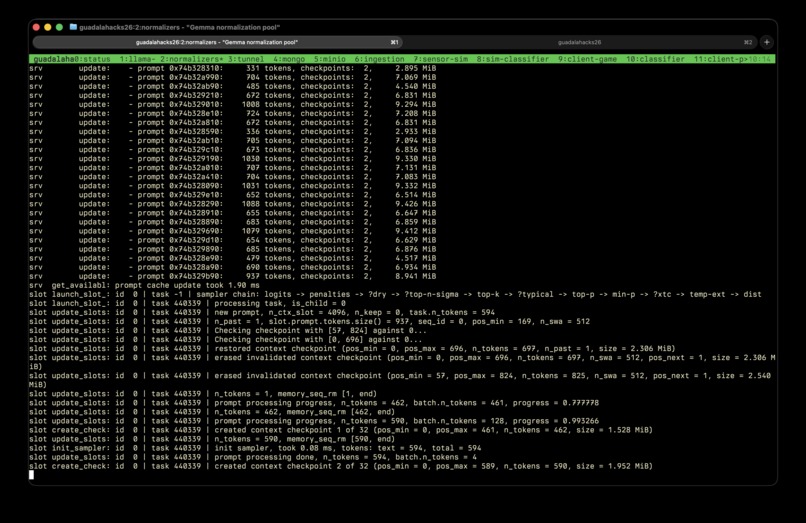Select tmux window 5:minio
806x523 pixels.
click(329, 59)
